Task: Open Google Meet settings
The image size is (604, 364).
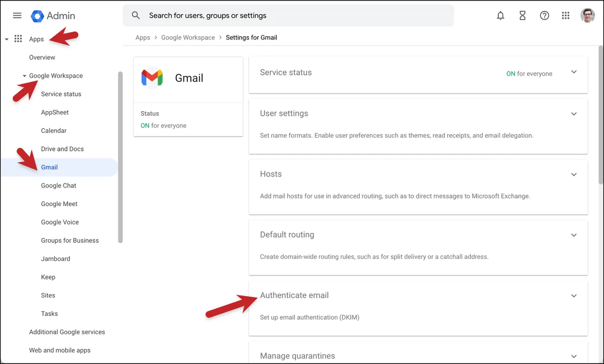Action: tap(59, 204)
